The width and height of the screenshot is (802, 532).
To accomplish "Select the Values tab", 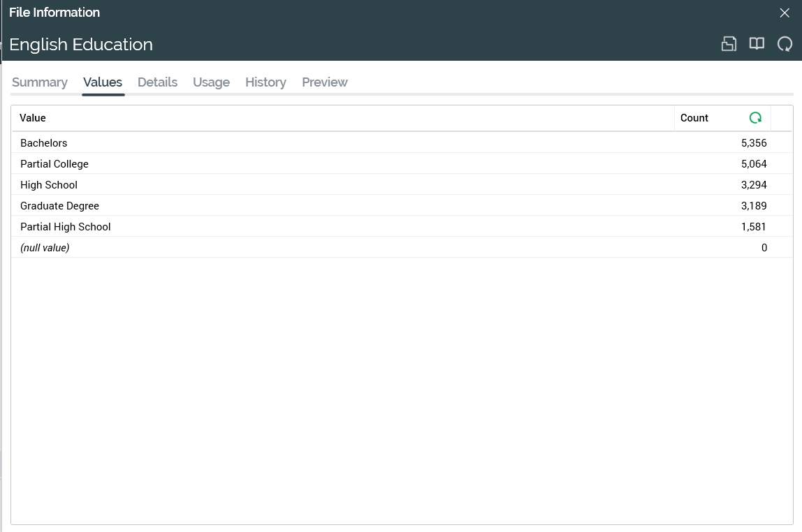I will [x=103, y=82].
